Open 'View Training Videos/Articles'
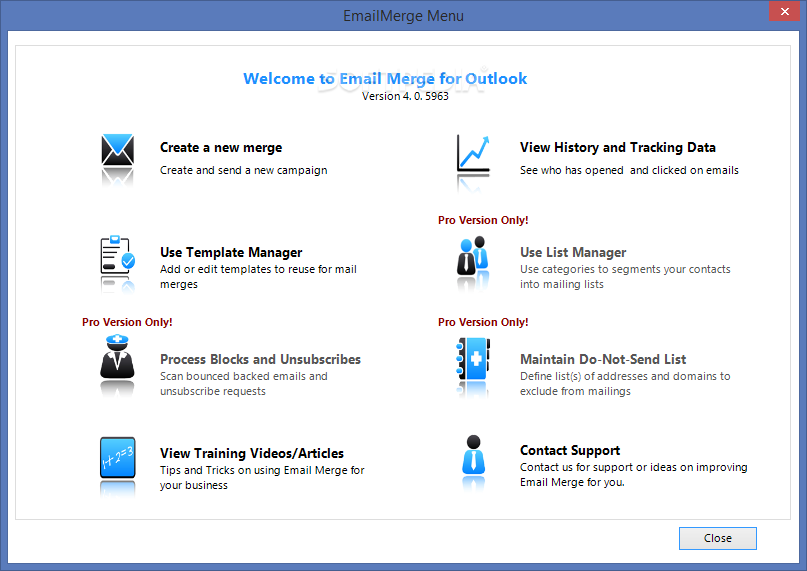This screenshot has width=807, height=571. 252,453
